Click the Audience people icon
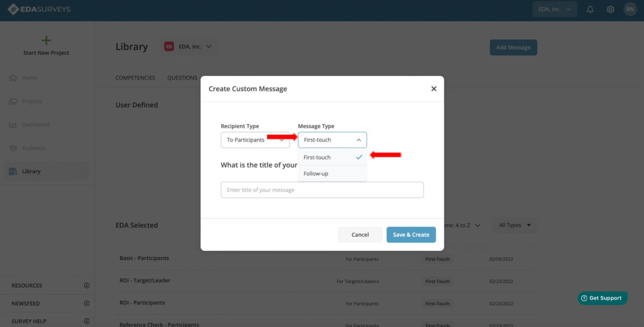Screen dimensions: 644x327 [x=13, y=148]
